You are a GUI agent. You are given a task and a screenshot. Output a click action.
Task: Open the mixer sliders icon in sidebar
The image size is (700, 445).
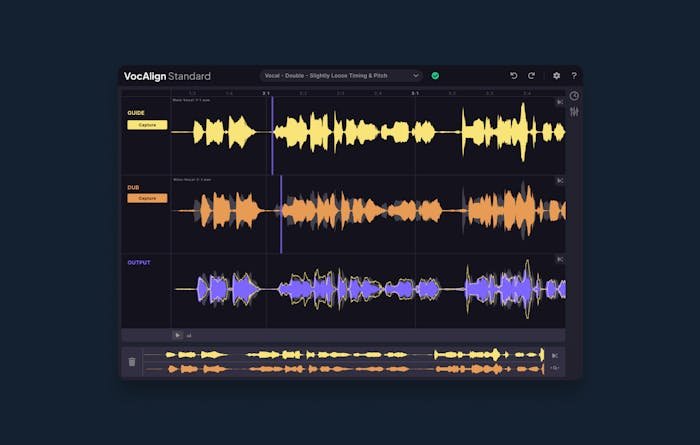[x=574, y=112]
